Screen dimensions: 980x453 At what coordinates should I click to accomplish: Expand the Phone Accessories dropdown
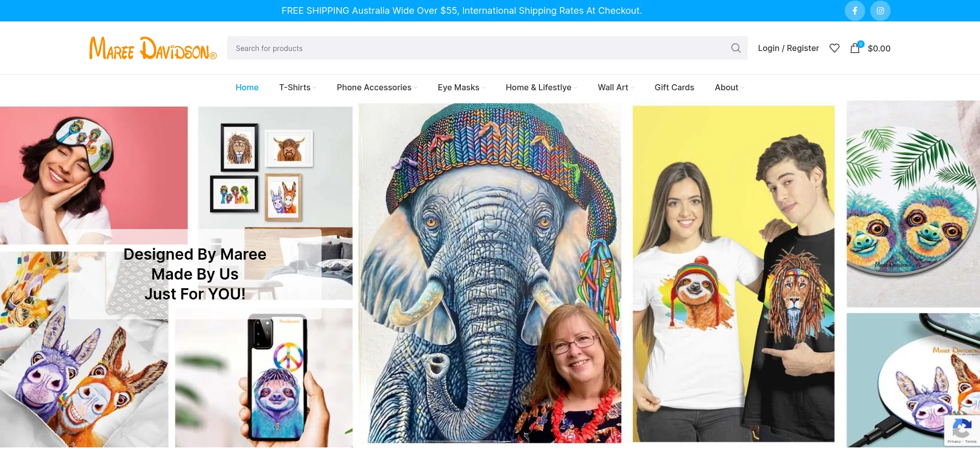pyautogui.click(x=377, y=88)
